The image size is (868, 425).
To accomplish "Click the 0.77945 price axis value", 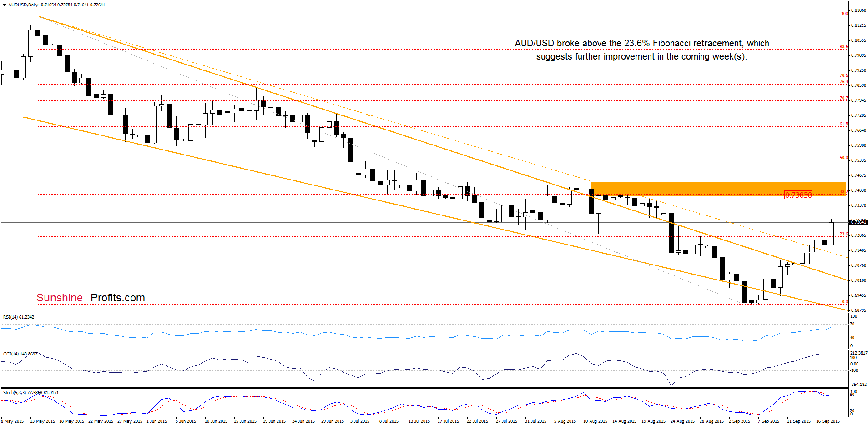I will pos(859,100).
